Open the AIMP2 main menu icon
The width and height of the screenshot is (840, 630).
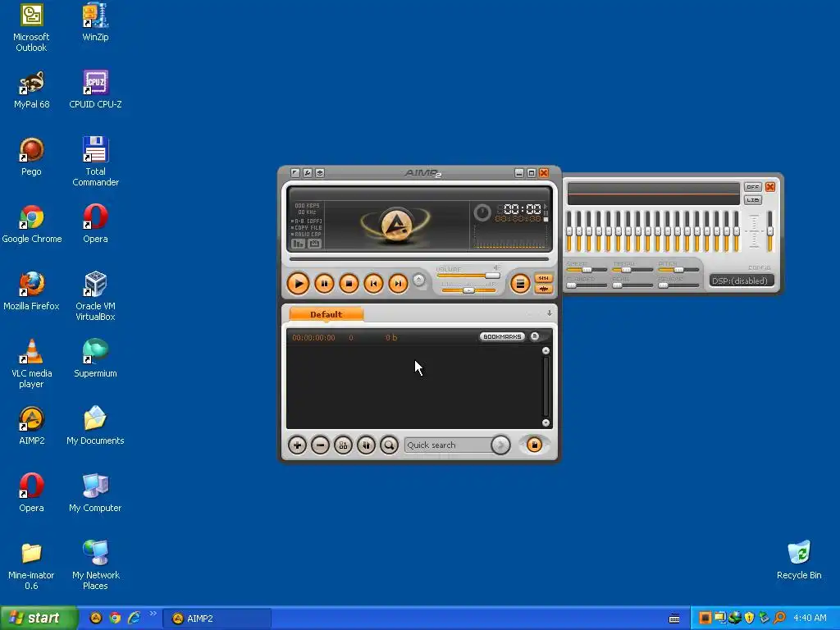coord(295,172)
